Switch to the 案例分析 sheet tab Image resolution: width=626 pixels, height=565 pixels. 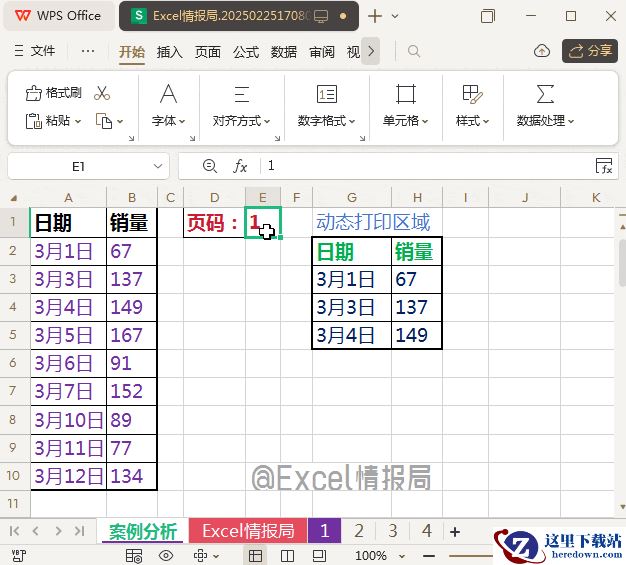pos(143,531)
